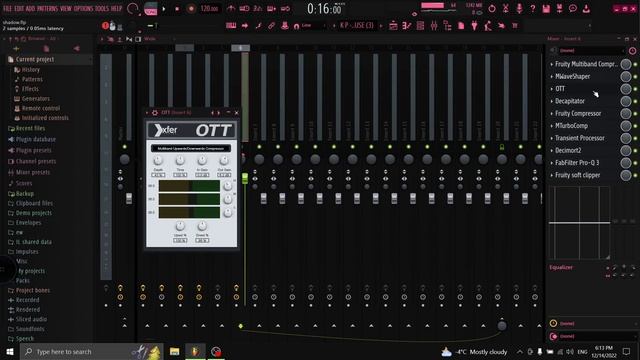This screenshot has width=640, height=360.
Task: Toggle the Fruity Compressor slot enable LED
Action: (x=635, y=113)
